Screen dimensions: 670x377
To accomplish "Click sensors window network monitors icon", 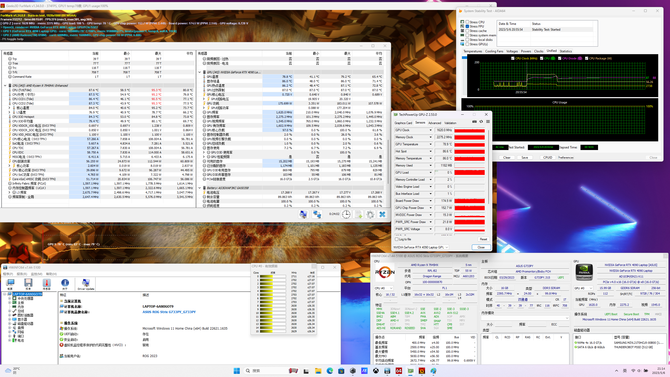I will point(303,214).
